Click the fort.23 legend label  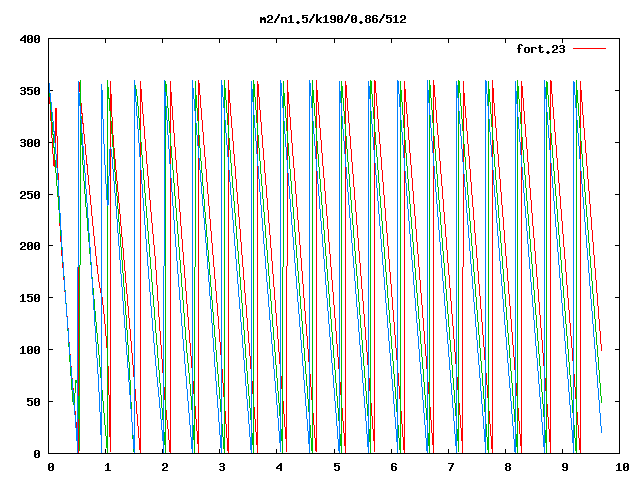point(541,49)
